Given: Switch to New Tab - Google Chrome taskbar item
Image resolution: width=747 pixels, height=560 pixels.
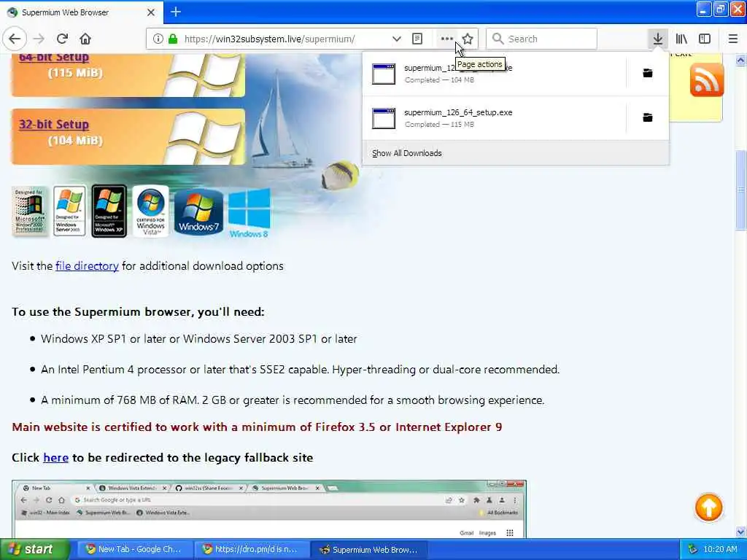Looking at the screenshot, I should (x=134, y=550).
